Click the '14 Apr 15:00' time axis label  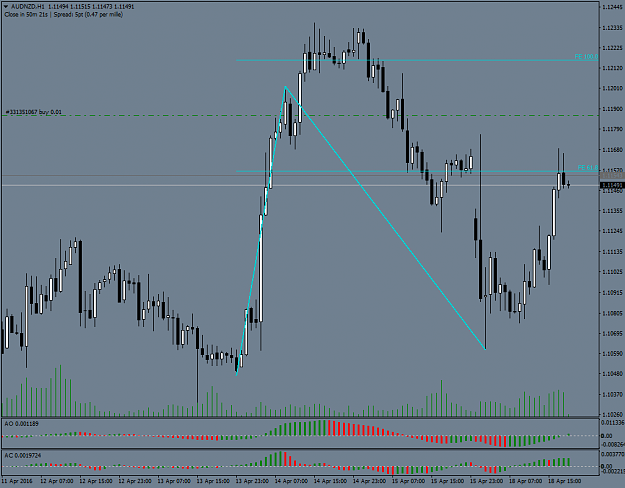(x=330, y=481)
